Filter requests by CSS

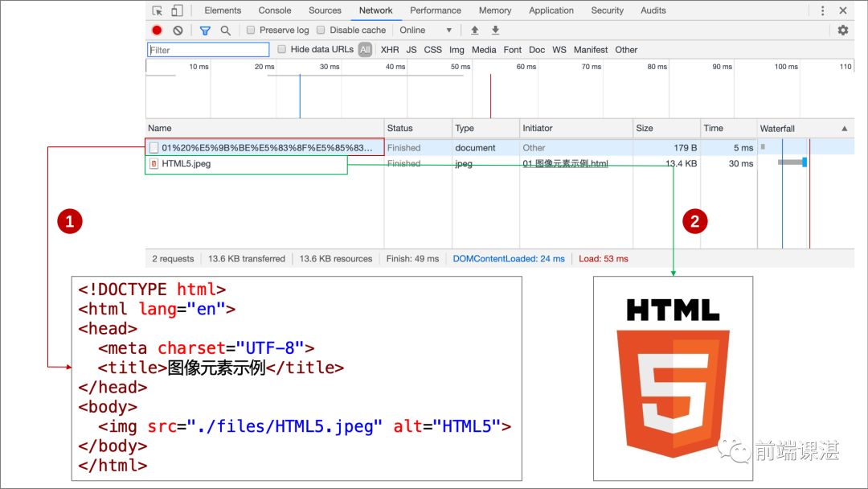coord(433,50)
